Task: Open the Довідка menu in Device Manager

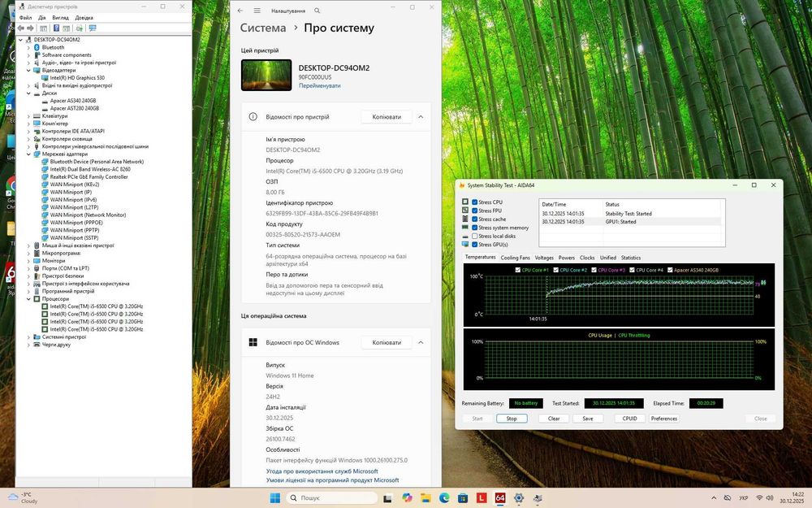Action: (x=84, y=18)
